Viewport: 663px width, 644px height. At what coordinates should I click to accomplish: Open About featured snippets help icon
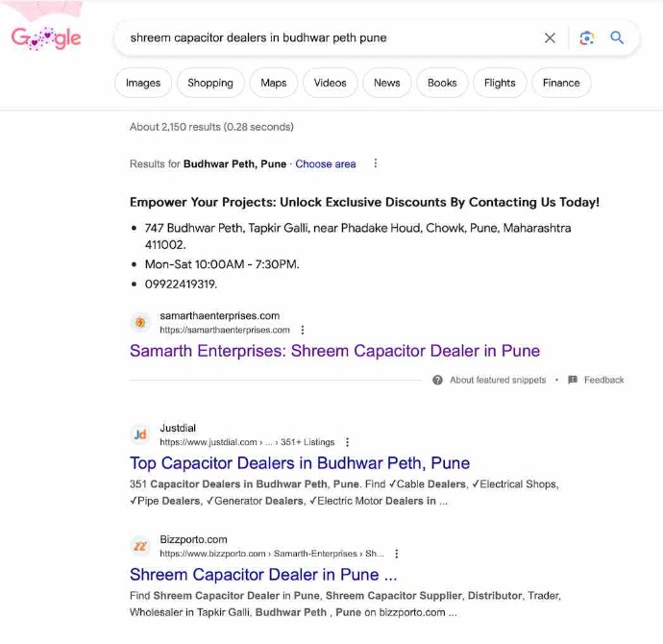(x=437, y=380)
